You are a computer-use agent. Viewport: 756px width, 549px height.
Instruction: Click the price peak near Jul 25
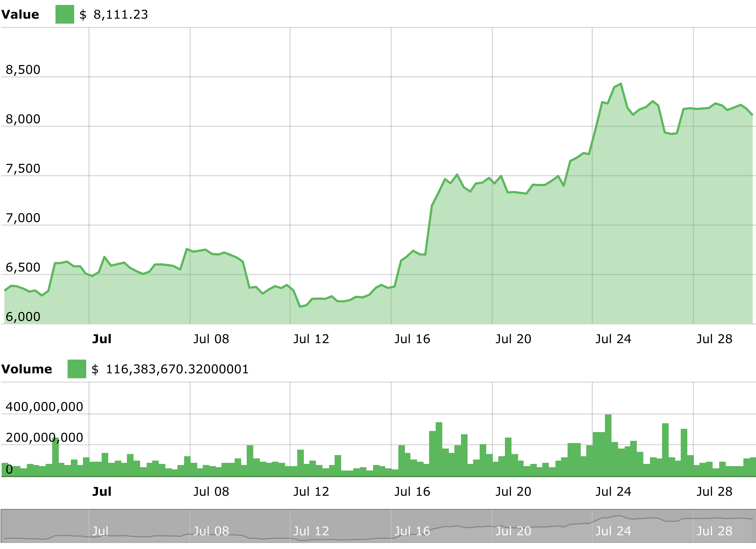621,84
